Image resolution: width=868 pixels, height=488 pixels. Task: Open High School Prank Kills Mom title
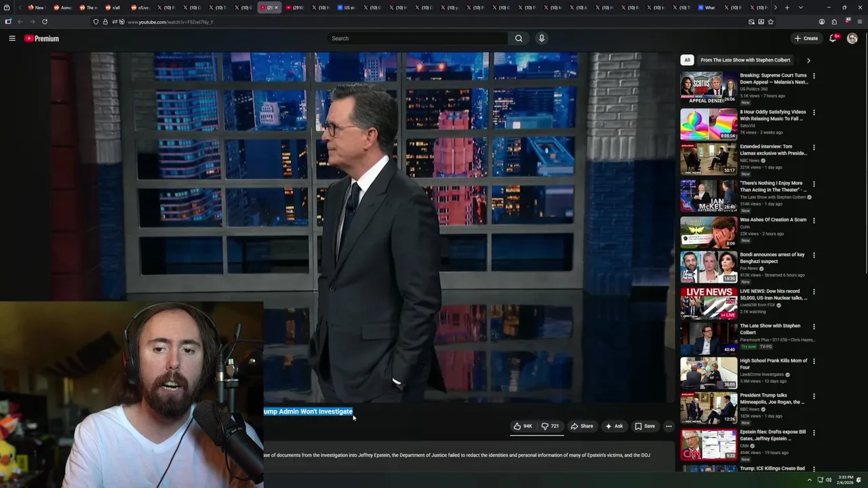[x=774, y=364]
